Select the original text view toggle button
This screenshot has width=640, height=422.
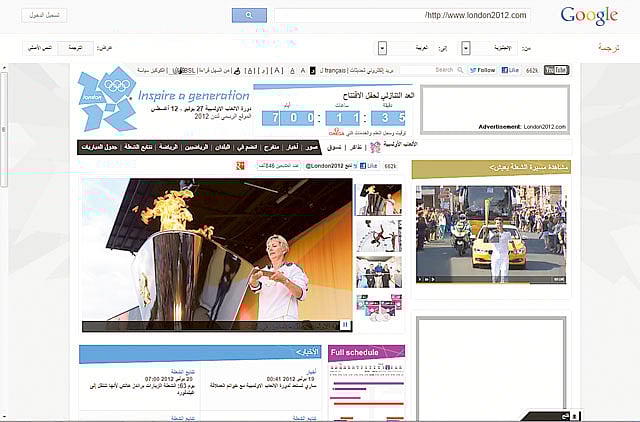(x=40, y=48)
